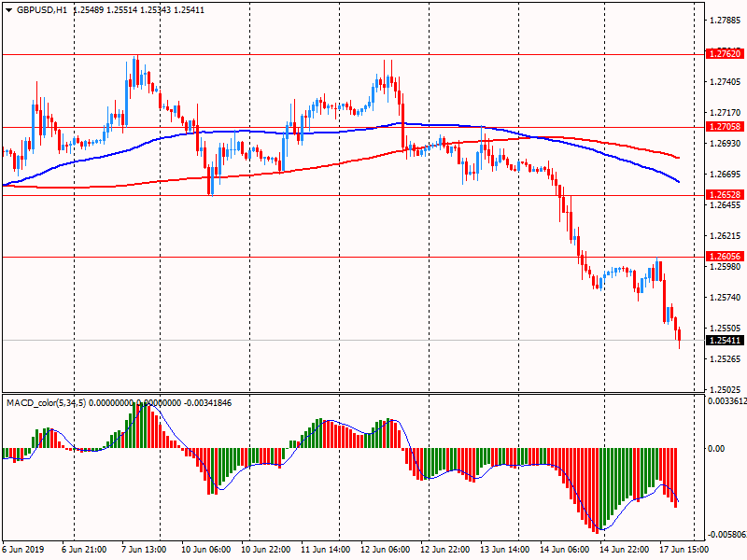The width and height of the screenshot is (747, 560).
Task: Click the current price label 1.25411
Action: (x=726, y=341)
